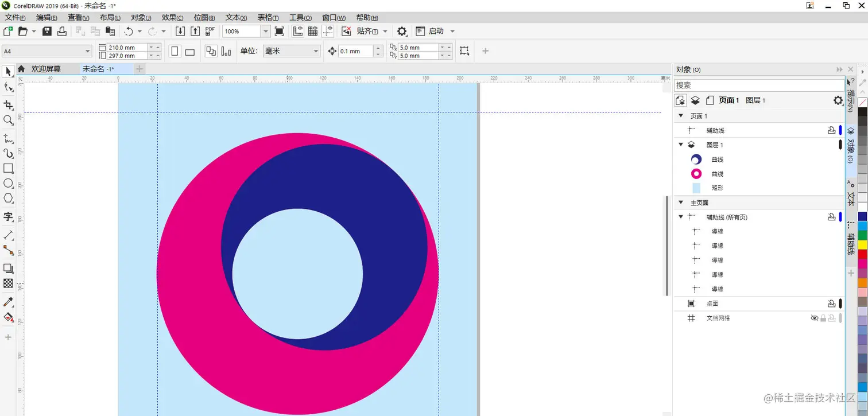Click the Publish to PDF toolbar icon

click(x=210, y=31)
